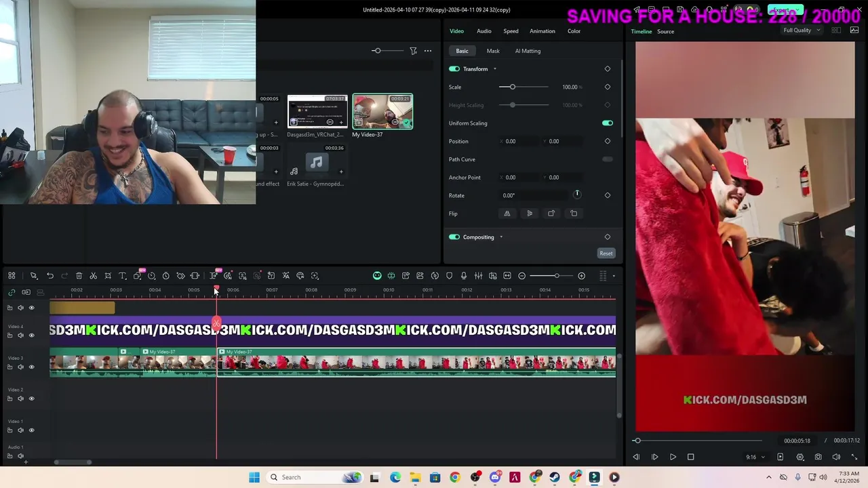
Task: Open the AI Matting sub-tab
Action: tap(528, 51)
